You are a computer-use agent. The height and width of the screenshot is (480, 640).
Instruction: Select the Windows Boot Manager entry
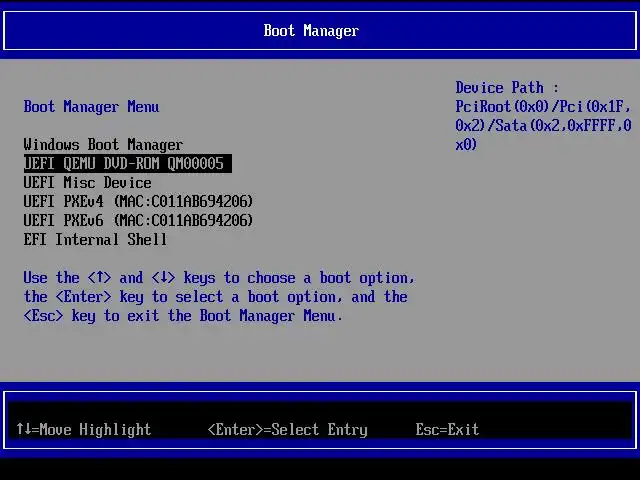click(x=103, y=144)
